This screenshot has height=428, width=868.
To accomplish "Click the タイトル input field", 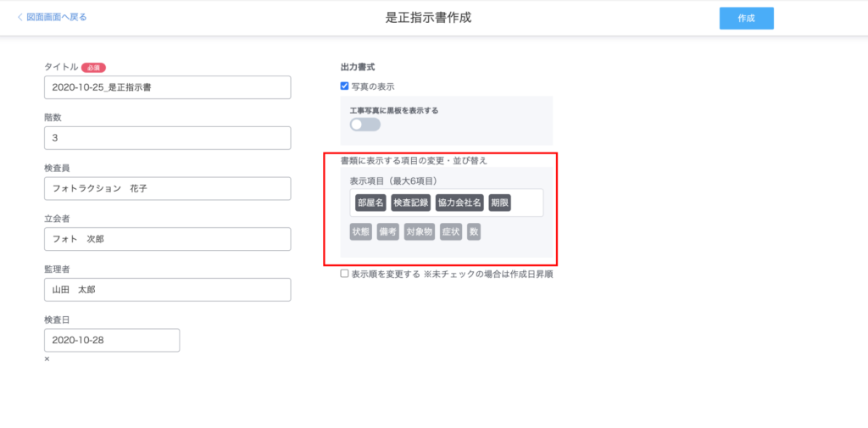I will point(167,87).
